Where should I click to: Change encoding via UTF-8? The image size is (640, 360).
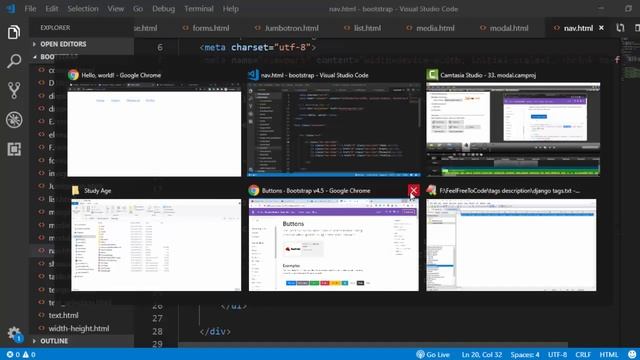point(557,354)
